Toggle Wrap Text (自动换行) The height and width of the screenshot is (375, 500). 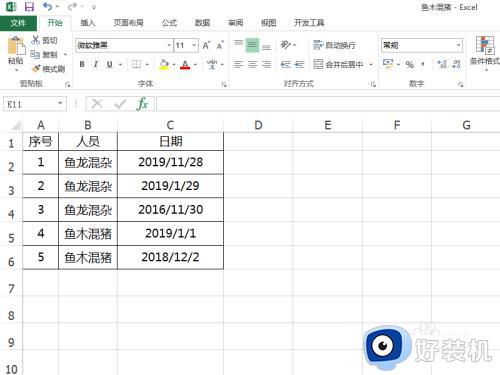coord(334,45)
